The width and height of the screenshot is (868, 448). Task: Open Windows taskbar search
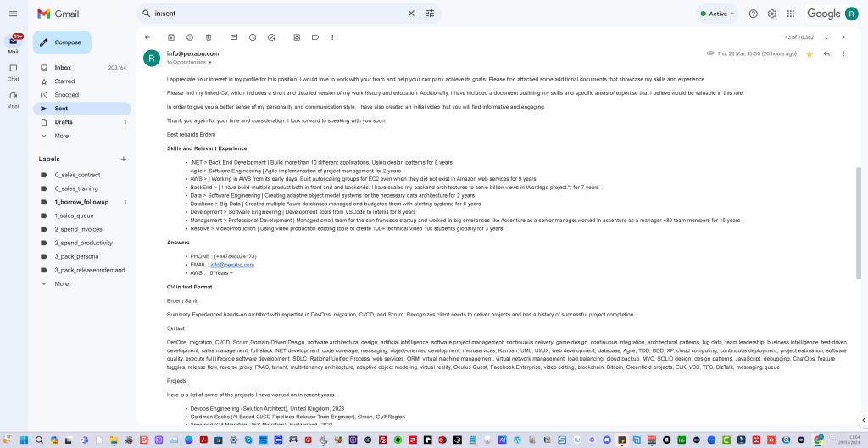39,440
